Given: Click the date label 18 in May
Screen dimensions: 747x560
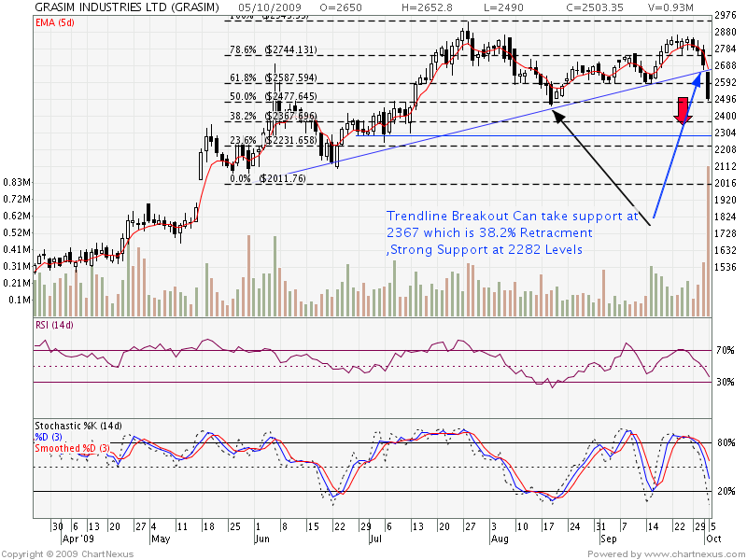Looking at the screenshot, I should pyautogui.click(x=208, y=526).
